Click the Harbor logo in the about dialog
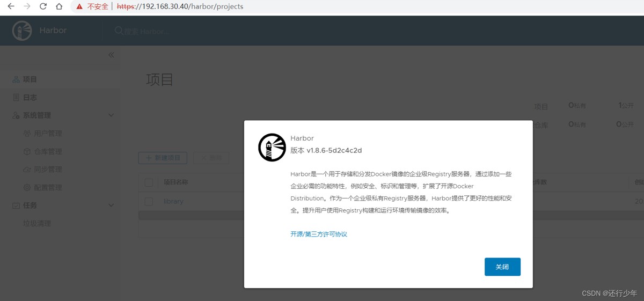Screen dimensions: 644x301 click(x=272, y=148)
